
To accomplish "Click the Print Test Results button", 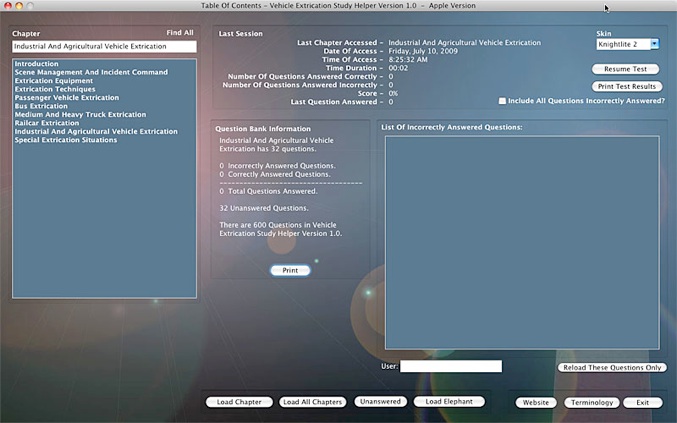I will pyautogui.click(x=626, y=86).
